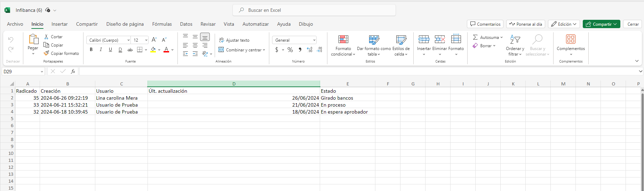The image size is (644, 191).
Task: Open Estilos de celda gallery
Action: [x=401, y=45]
